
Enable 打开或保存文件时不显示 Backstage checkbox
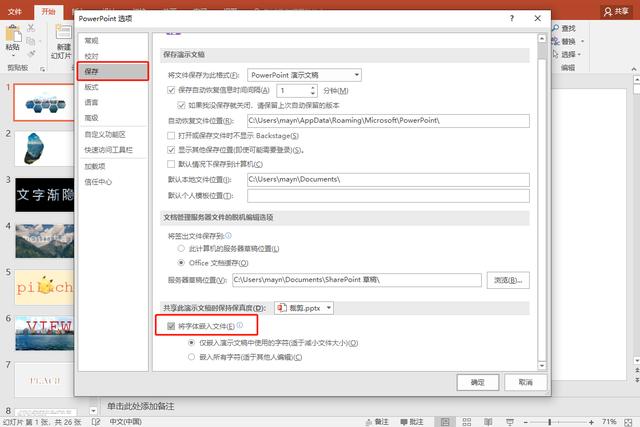[x=171, y=135]
